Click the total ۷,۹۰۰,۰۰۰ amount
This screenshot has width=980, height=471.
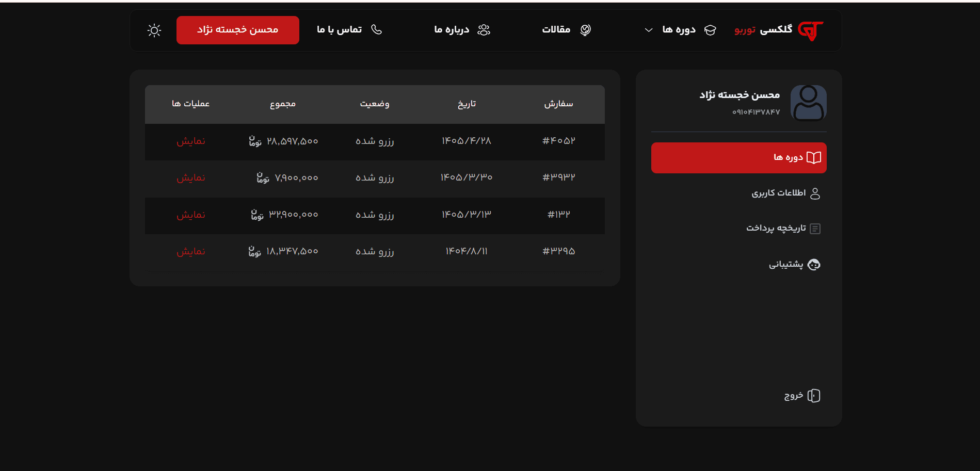click(x=296, y=178)
